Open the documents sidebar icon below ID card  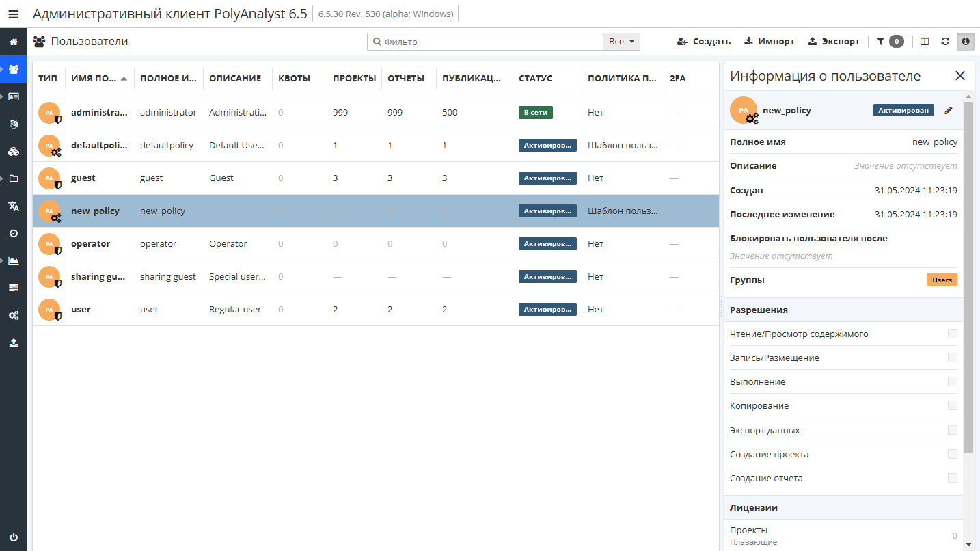(x=14, y=124)
